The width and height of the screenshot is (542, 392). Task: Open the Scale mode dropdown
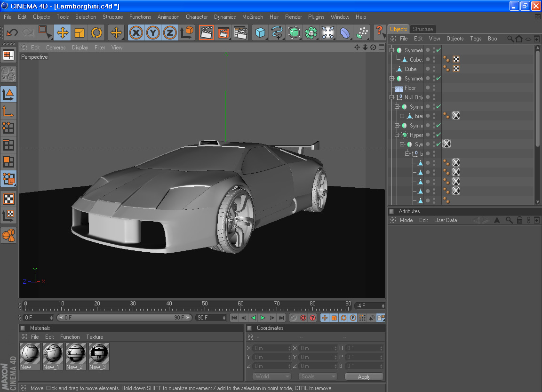pyautogui.click(x=318, y=376)
